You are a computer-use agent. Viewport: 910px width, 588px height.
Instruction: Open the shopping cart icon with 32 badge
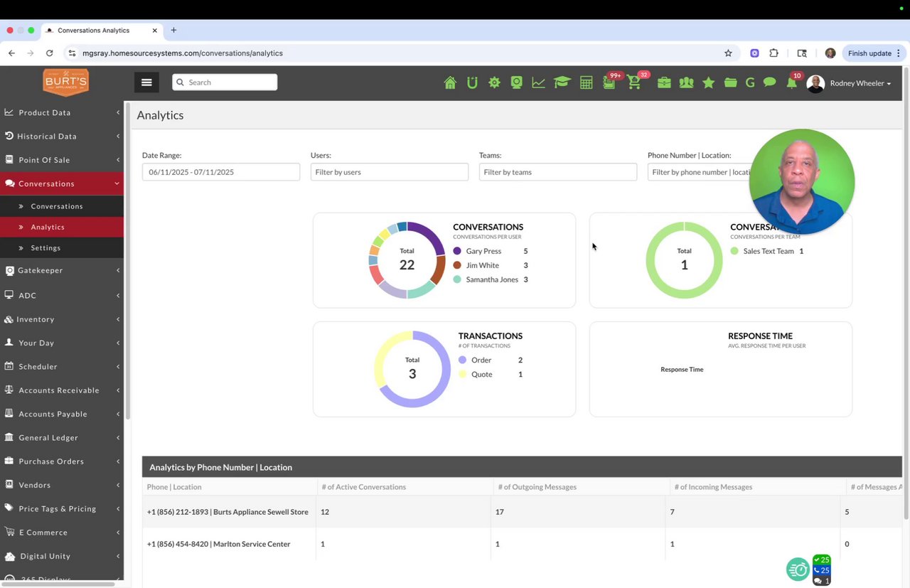[634, 82]
